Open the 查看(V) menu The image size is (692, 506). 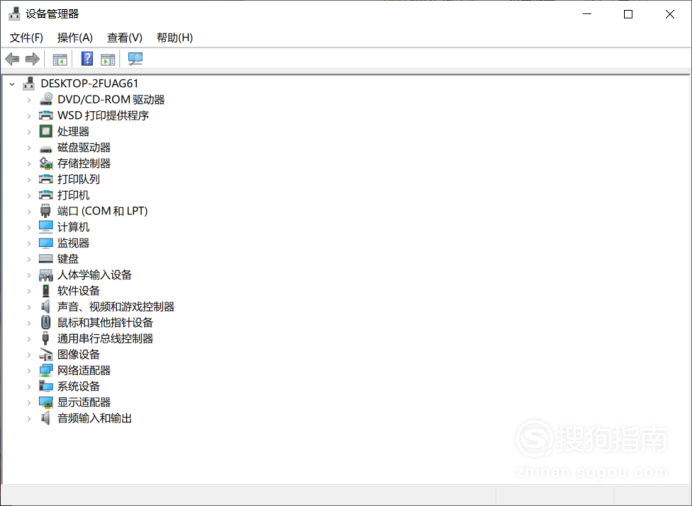click(125, 37)
